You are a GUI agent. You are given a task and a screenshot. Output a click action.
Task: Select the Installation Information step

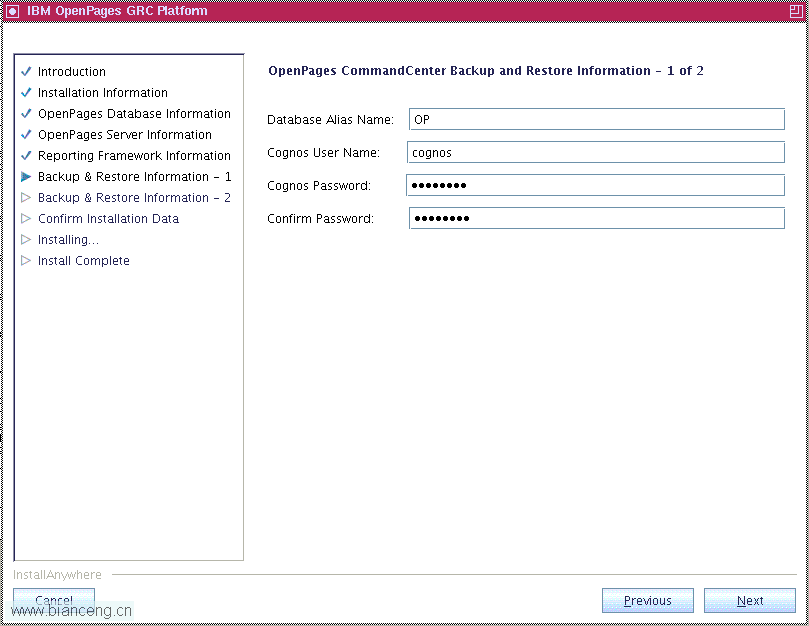coord(103,93)
